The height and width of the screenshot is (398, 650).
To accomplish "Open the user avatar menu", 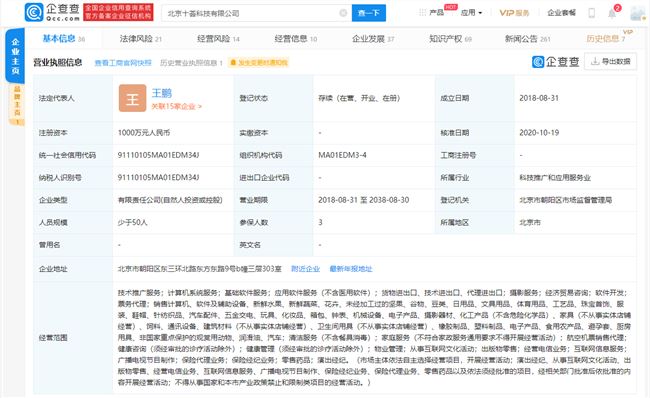I will point(638,13).
